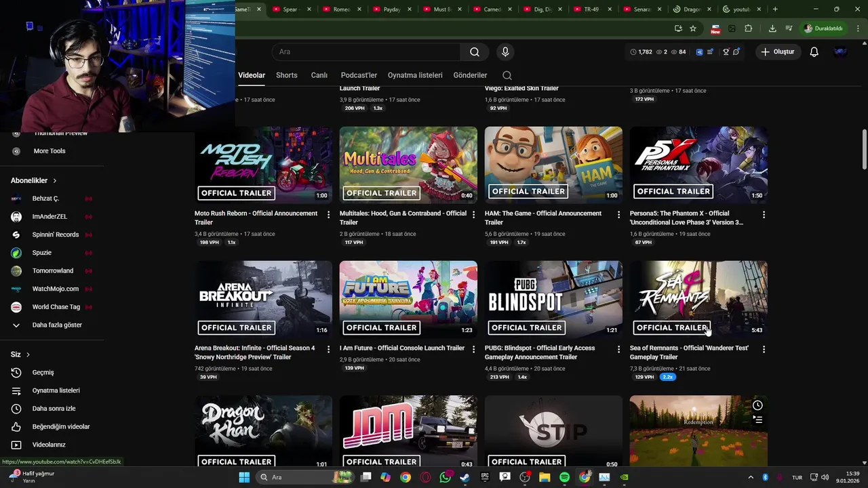The height and width of the screenshot is (488, 868).
Task: Open the Dragon Khan video thumbnail
Action: 264,431
